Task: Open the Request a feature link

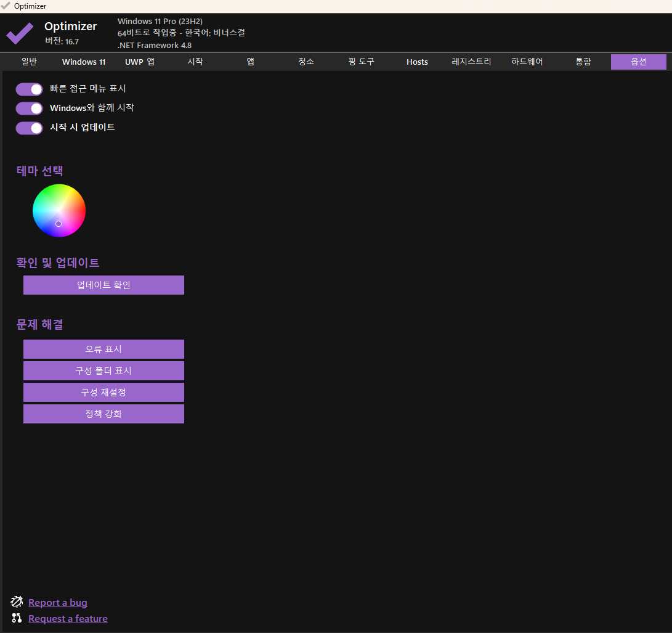Action: click(x=68, y=618)
